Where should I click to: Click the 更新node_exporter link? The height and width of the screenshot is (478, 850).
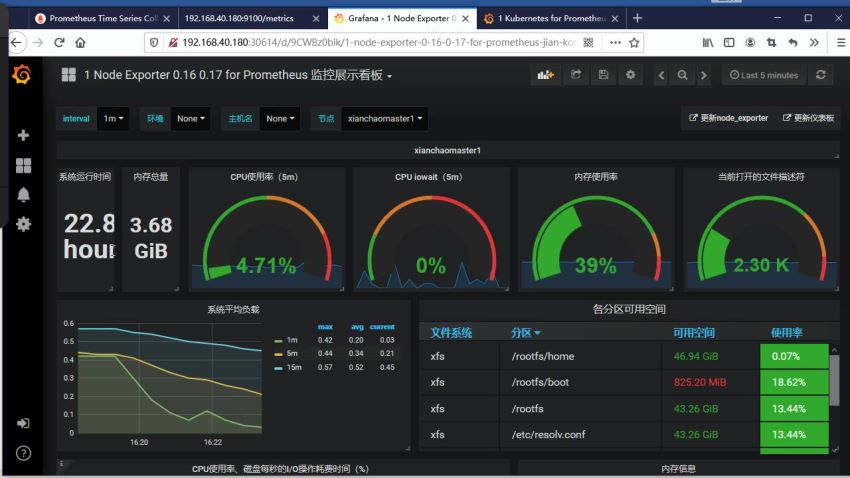point(729,118)
